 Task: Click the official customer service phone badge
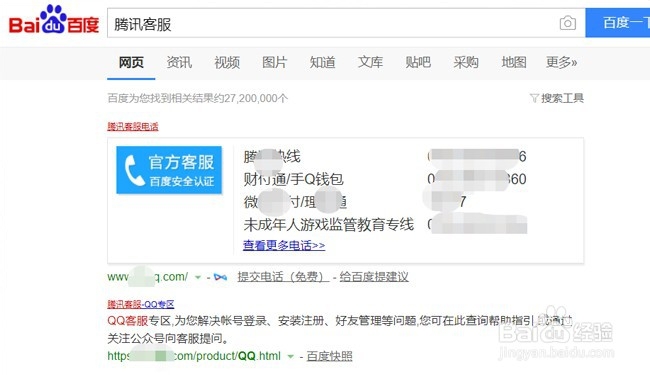[x=169, y=170]
